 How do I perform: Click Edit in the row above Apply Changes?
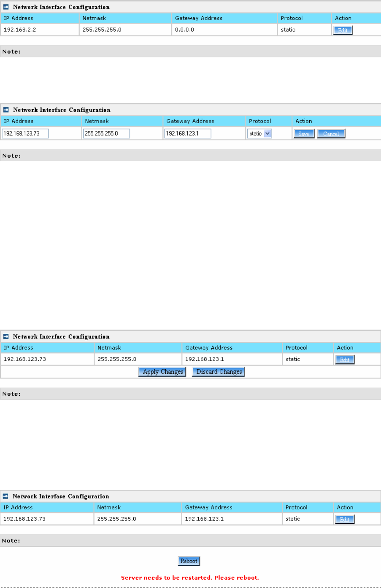click(x=345, y=360)
